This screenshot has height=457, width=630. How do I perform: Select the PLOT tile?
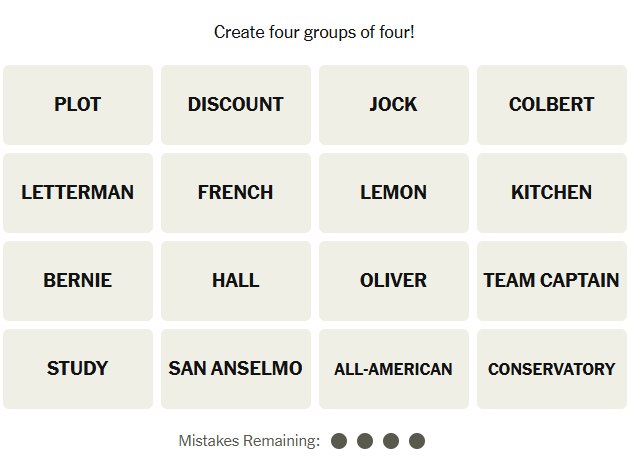pos(78,105)
